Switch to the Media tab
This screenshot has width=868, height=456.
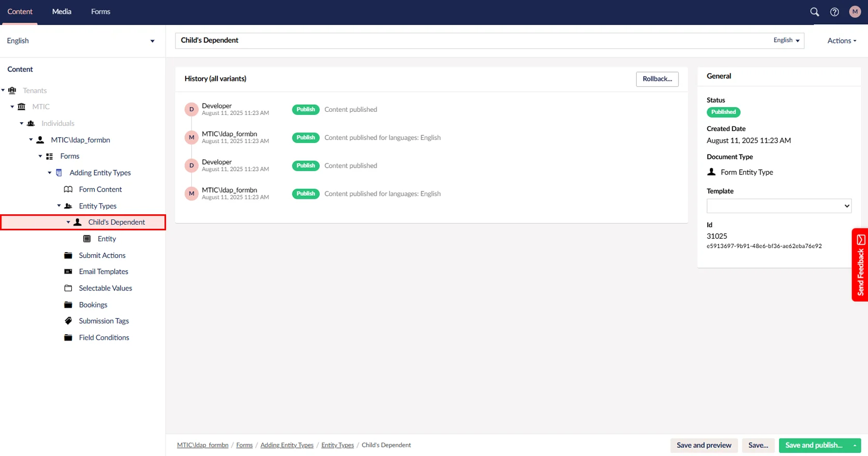[62, 12]
